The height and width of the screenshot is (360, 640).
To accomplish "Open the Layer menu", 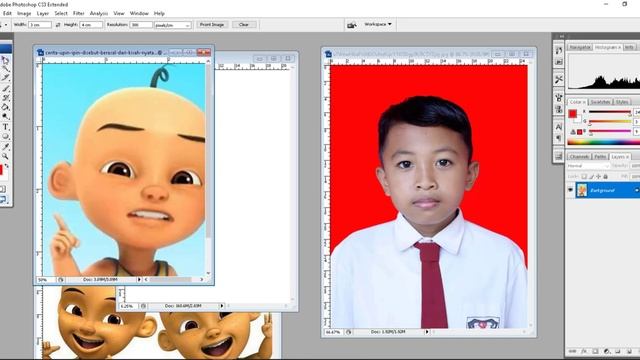I will (42, 13).
